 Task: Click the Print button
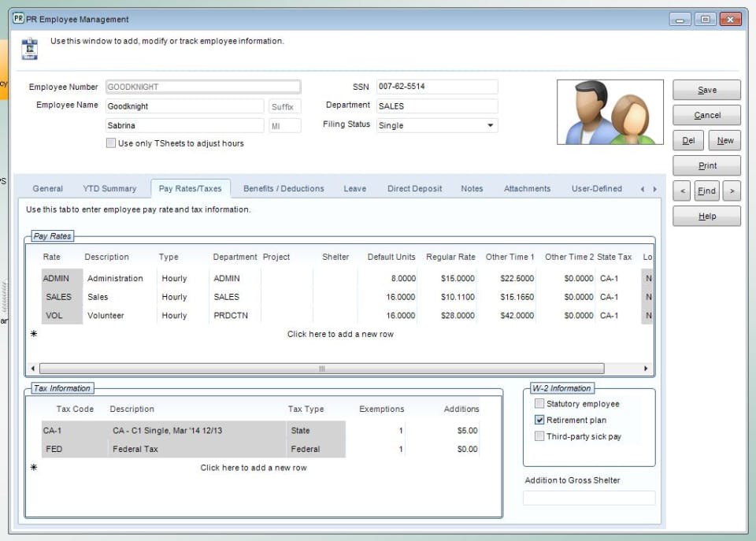pyautogui.click(x=707, y=165)
